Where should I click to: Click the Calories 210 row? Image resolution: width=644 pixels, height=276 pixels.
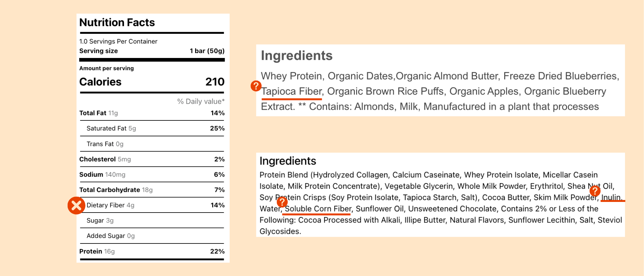click(x=152, y=82)
